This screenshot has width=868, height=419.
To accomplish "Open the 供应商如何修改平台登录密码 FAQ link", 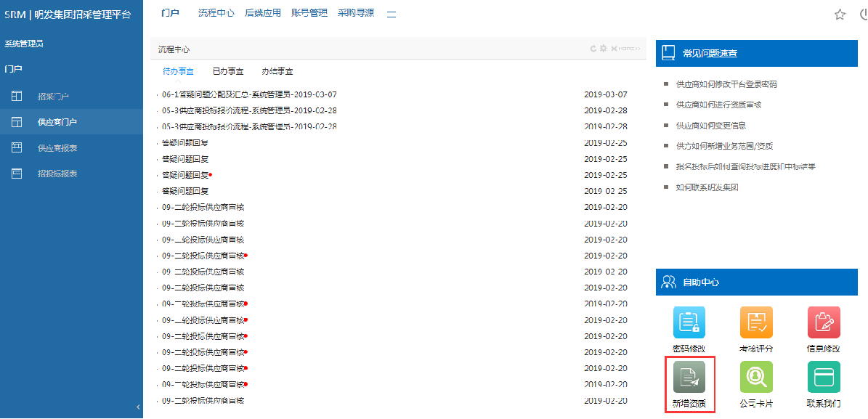I will pos(726,84).
